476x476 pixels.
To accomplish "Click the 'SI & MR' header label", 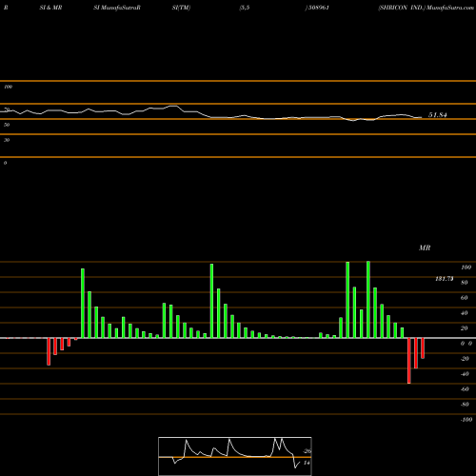I will point(50,8).
